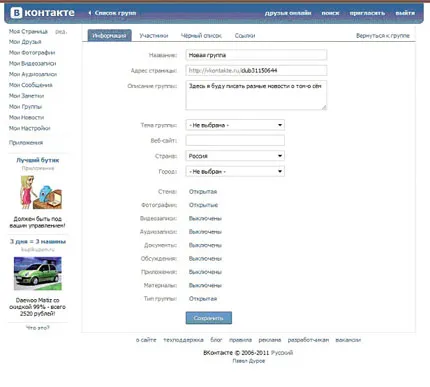Open the Черный список tab
This screenshot has width=430, height=387.
(201, 36)
